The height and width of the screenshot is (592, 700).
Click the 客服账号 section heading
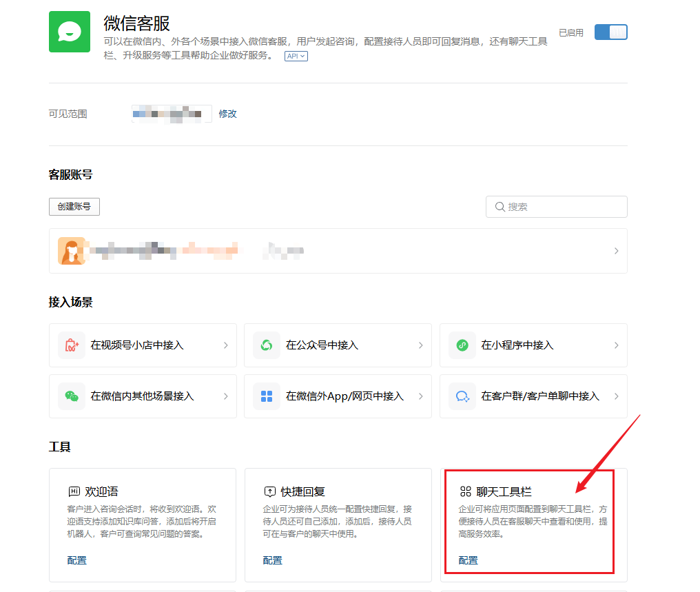[70, 174]
